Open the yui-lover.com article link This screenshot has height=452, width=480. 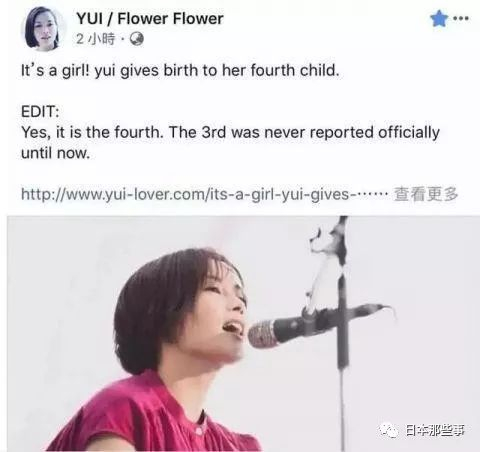point(204,194)
